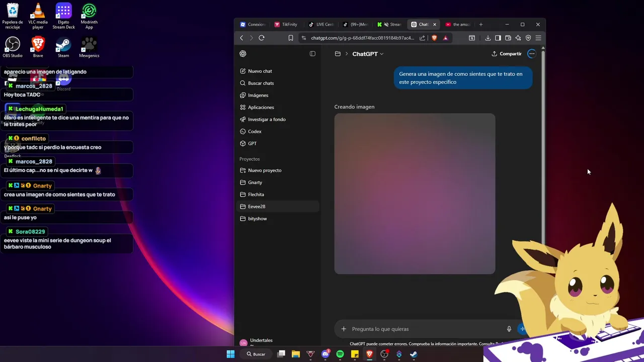The height and width of the screenshot is (362, 644).
Task: Toggle the Brave sidebar panel
Action: point(498,38)
